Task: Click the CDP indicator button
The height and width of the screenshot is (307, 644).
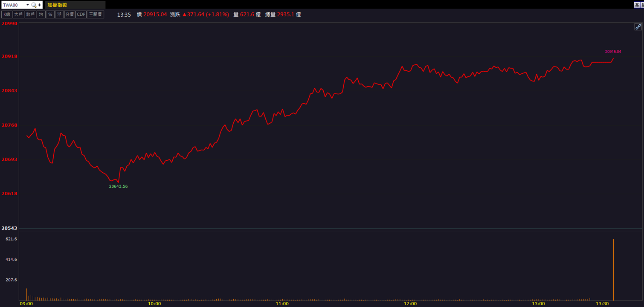Action: click(x=81, y=14)
